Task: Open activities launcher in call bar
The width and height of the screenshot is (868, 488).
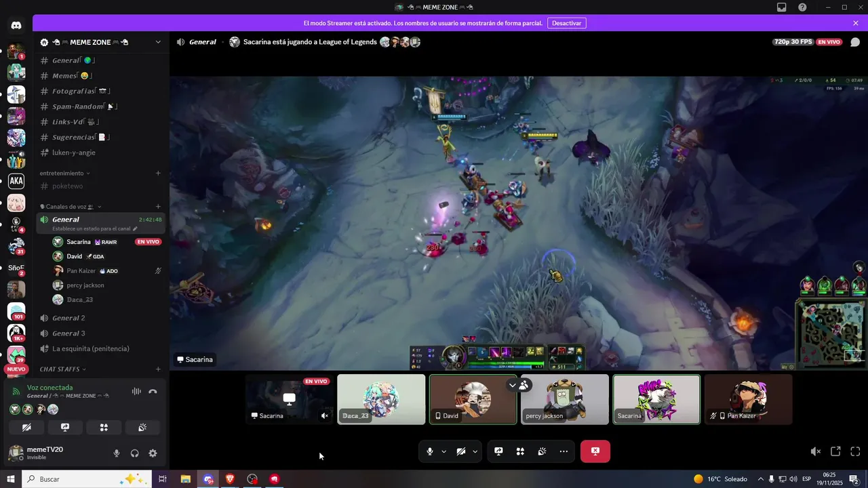Action: click(x=520, y=451)
